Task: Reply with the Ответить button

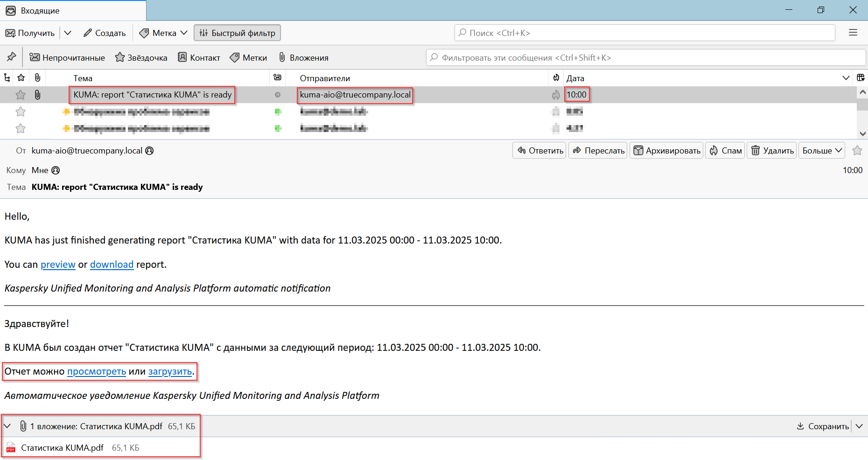Action: 539,150
